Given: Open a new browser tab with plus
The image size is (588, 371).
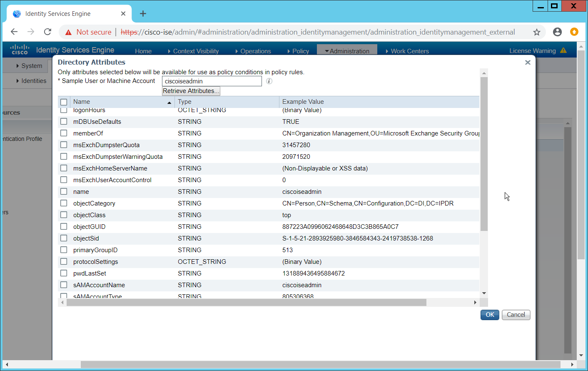Looking at the screenshot, I should click(143, 14).
